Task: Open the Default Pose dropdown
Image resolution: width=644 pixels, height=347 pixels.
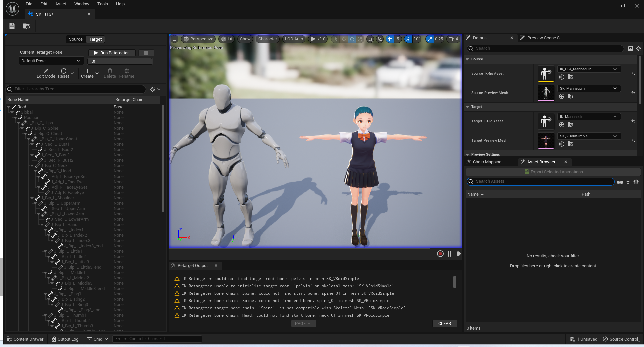Action: [x=51, y=61]
